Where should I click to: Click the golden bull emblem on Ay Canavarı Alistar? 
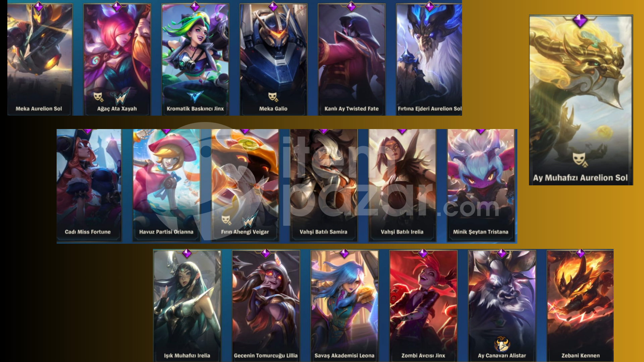point(502,344)
